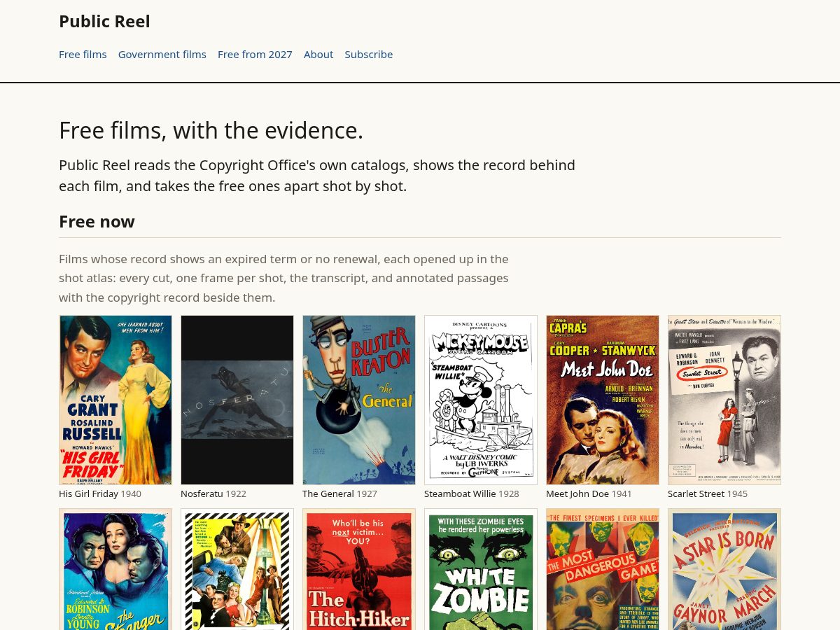The height and width of the screenshot is (630, 840).
Task: Open Scarlet Street poster
Action: pyautogui.click(x=724, y=400)
